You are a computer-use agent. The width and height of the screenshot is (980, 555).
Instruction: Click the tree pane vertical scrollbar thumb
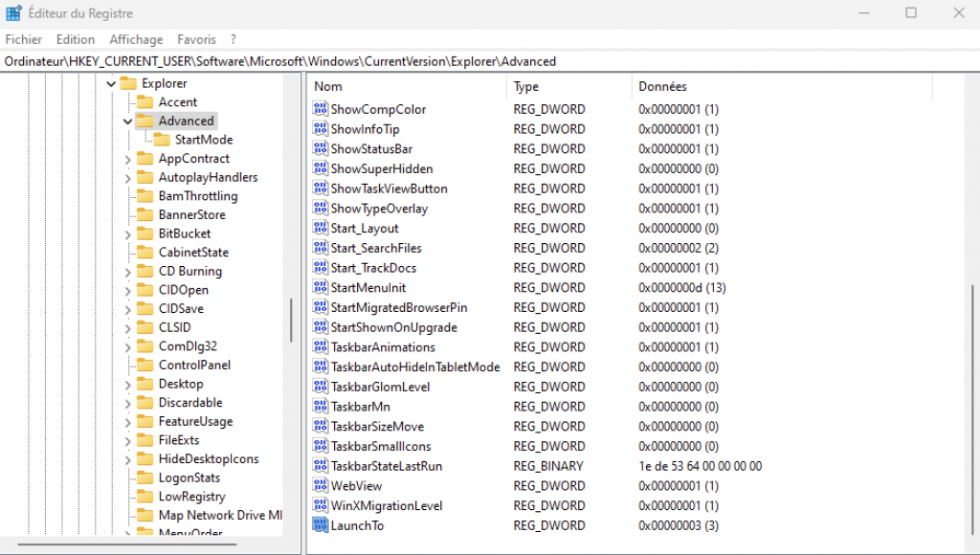point(291,320)
